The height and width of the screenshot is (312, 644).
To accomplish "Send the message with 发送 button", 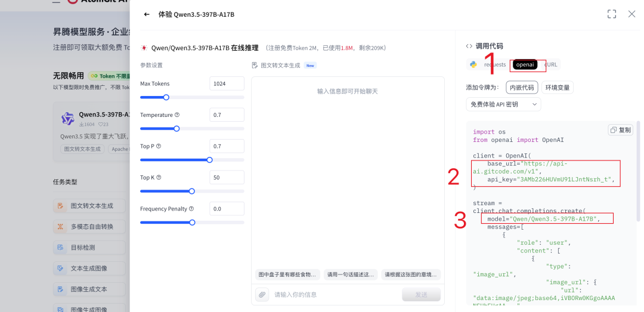I will point(422,294).
